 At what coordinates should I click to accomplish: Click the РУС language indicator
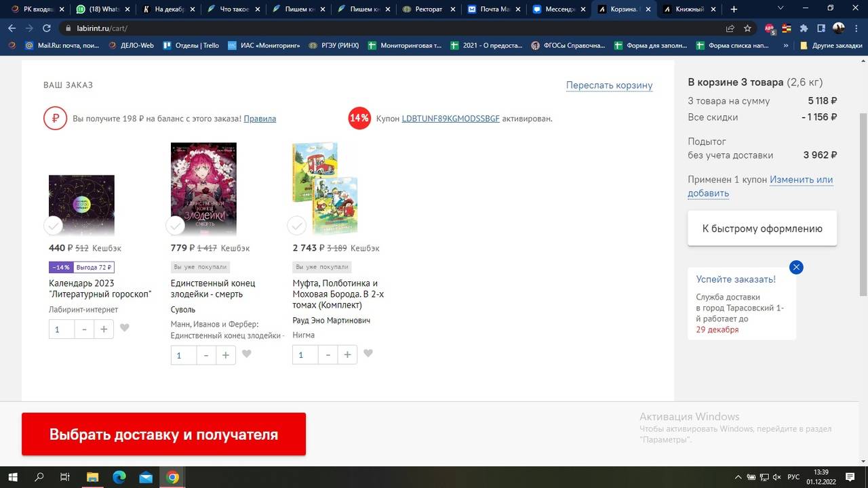tap(793, 477)
